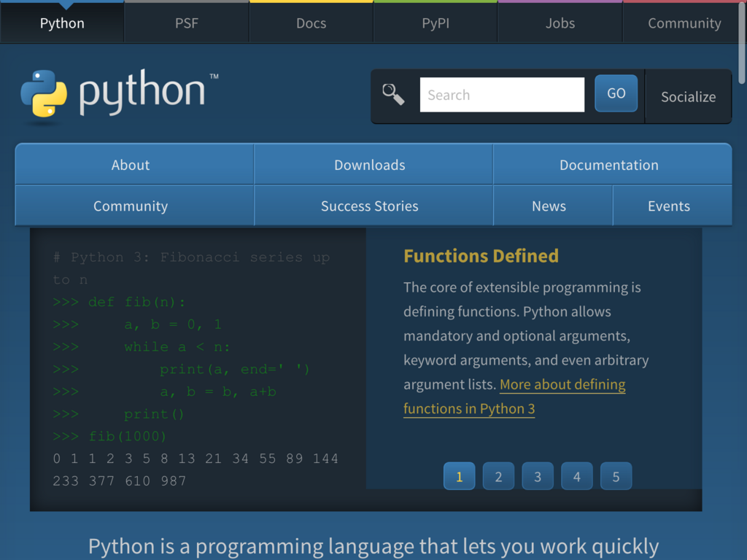The image size is (747, 560).
Task: Open the Jobs tab
Action: [x=560, y=23]
